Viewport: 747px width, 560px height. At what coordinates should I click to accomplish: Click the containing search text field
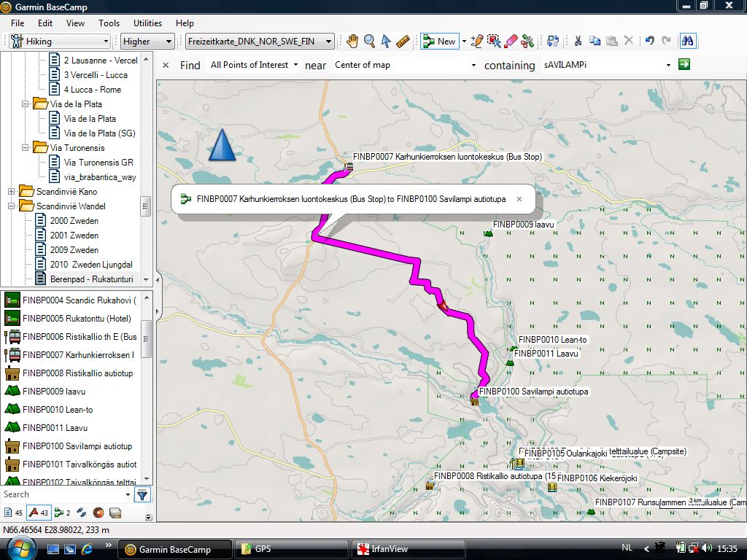click(602, 65)
